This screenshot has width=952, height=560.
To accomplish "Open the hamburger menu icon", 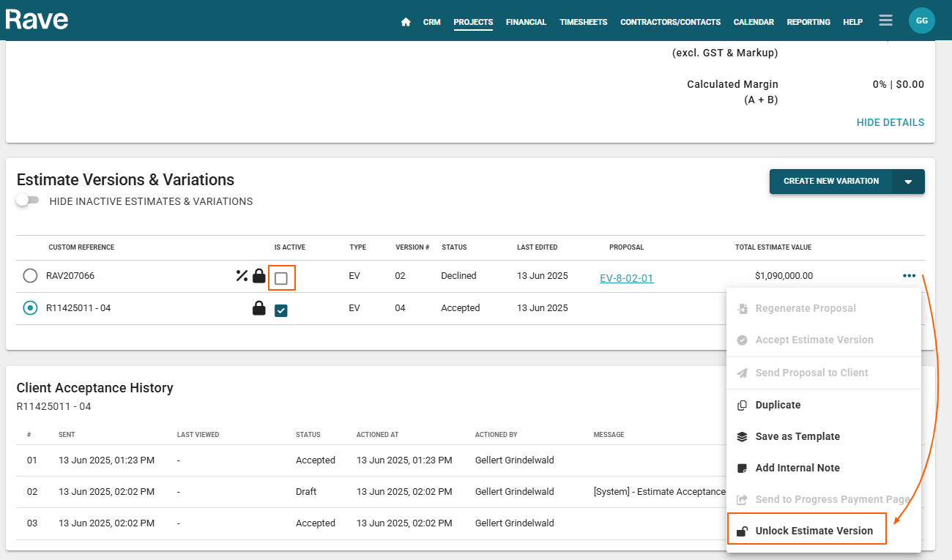I will 885,20.
